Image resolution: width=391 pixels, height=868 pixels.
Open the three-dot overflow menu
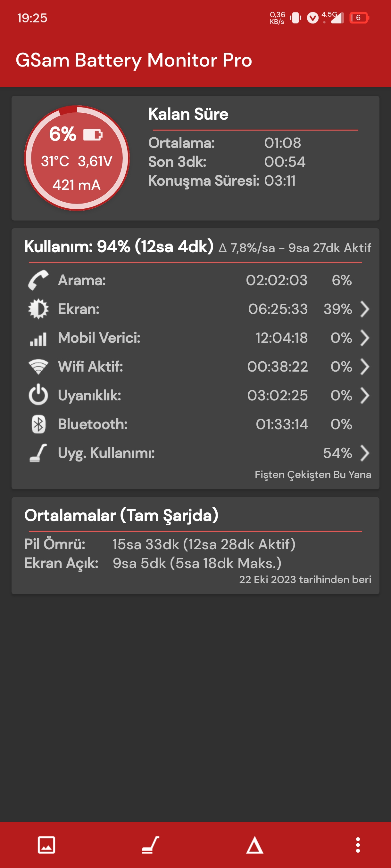point(358,845)
